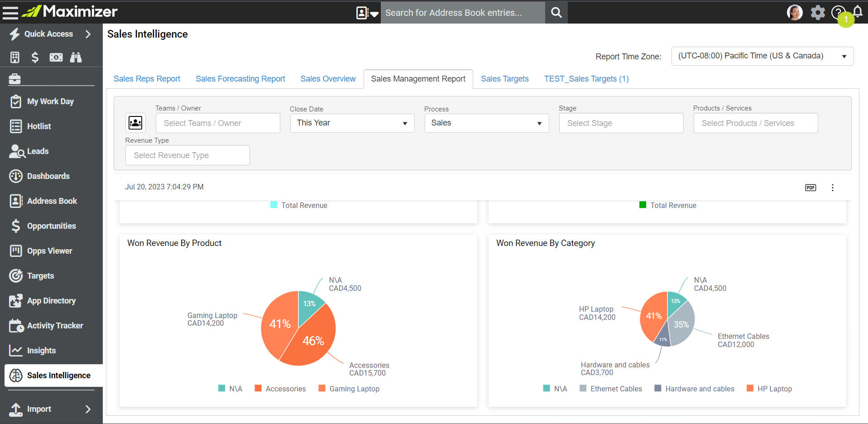This screenshot has width=868, height=424.
Task: Open the Report Time Zone dropdown
Action: [762, 56]
